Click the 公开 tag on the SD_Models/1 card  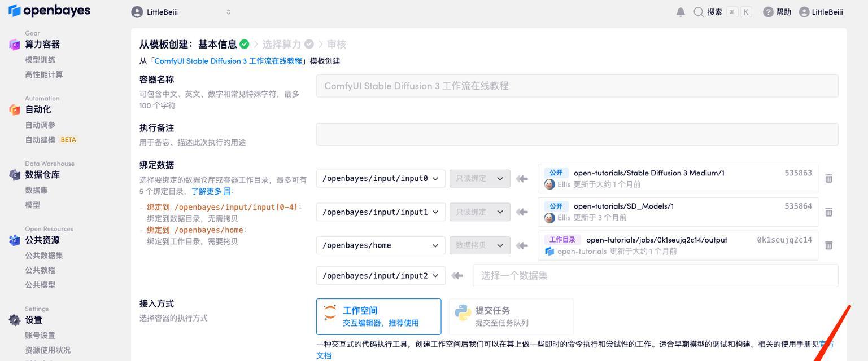[556, 206]
